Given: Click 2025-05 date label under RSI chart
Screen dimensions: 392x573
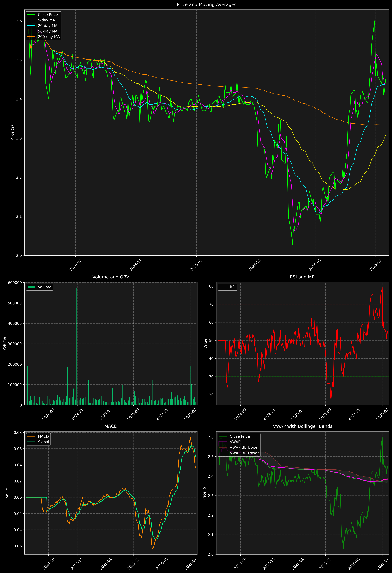Looking at the screenshot, I should 354,414.
